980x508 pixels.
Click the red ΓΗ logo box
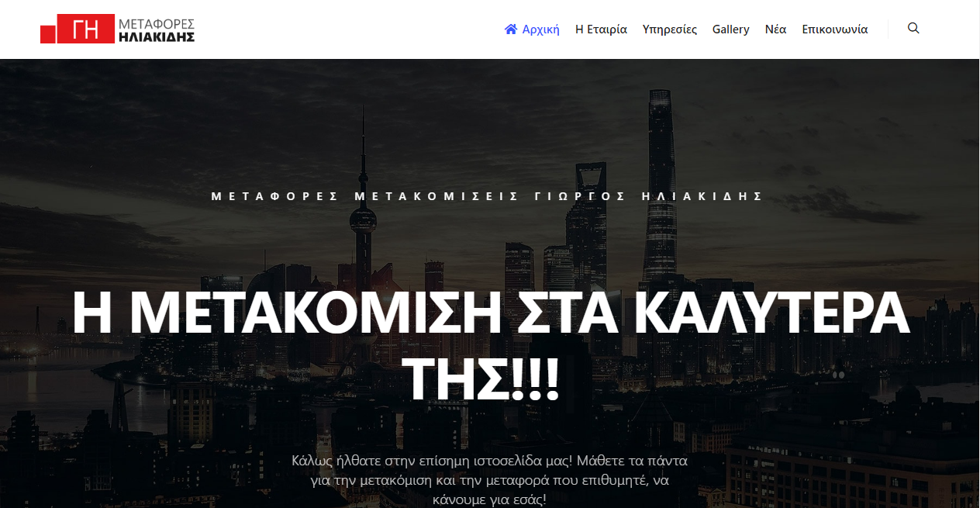[86, 29]
